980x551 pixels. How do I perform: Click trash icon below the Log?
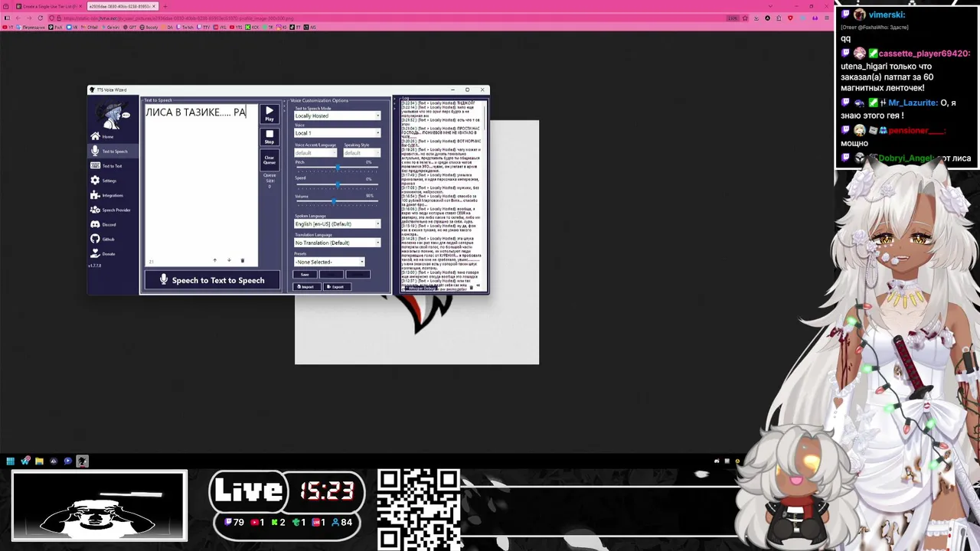pos(471,288)
